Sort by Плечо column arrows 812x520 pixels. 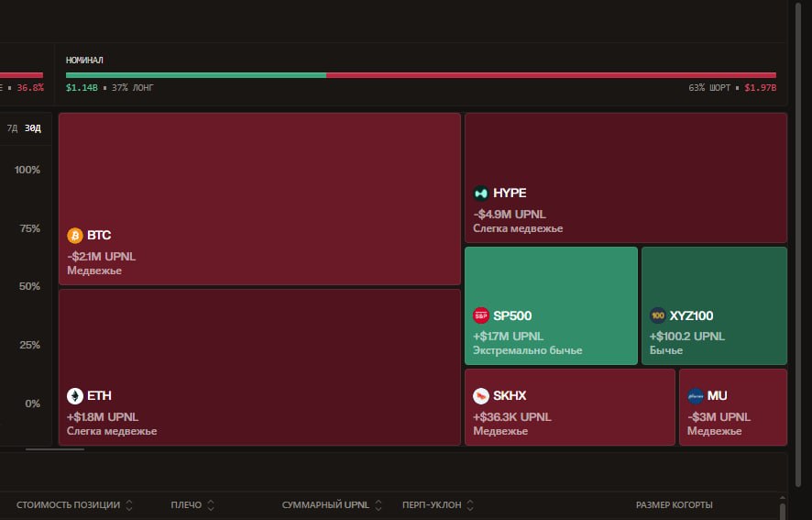(211, 505)
